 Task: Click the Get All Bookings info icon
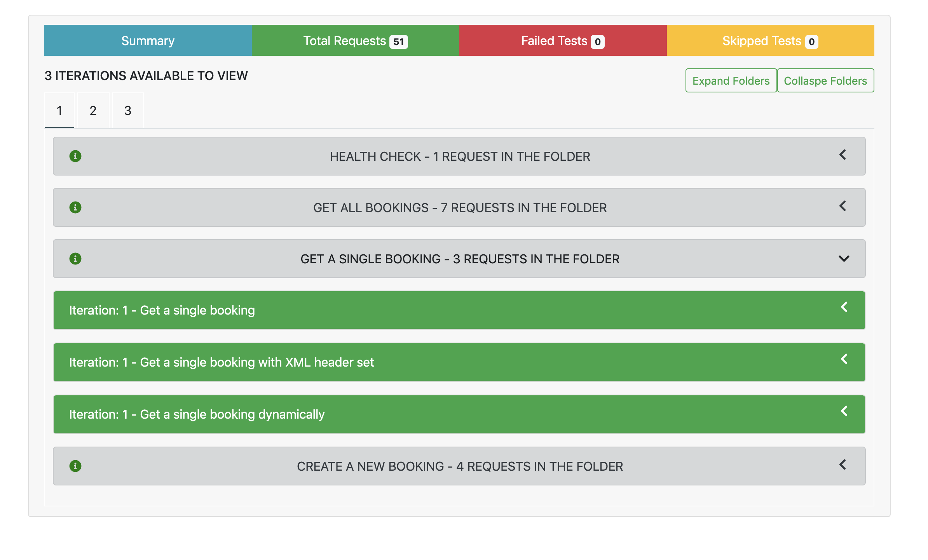tap(75, 207)
